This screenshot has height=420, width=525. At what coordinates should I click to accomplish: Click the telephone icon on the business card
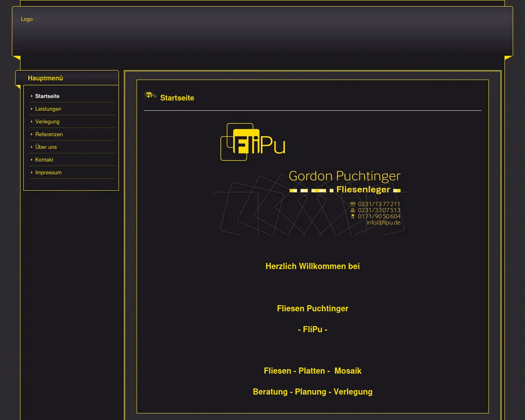352,204
